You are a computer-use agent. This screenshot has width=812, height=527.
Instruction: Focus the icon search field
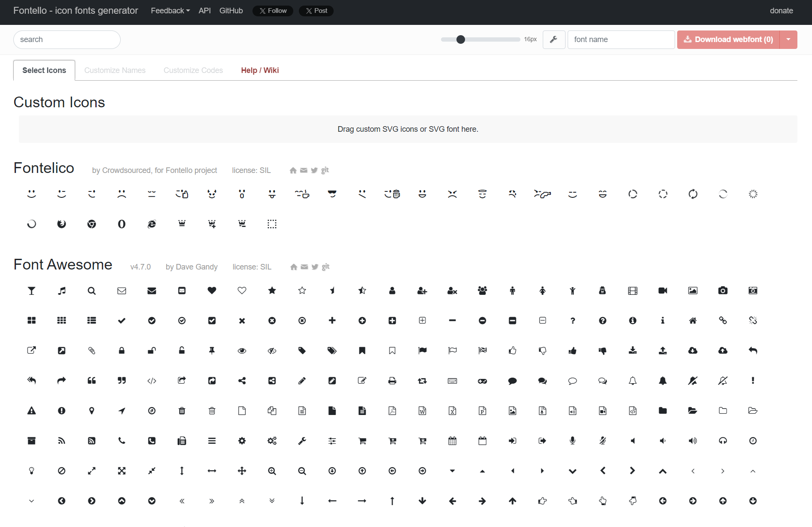click(67, 39)
